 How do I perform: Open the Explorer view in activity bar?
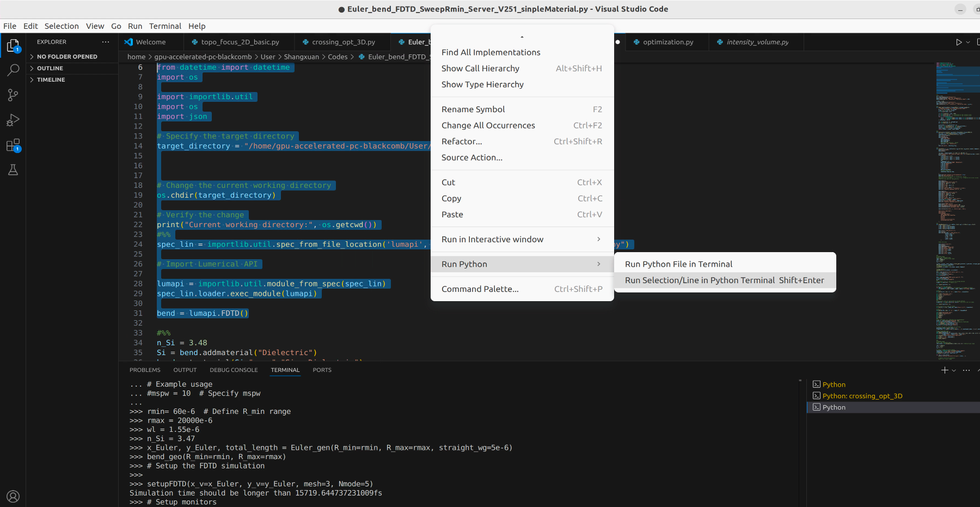[x=13, y=46]
